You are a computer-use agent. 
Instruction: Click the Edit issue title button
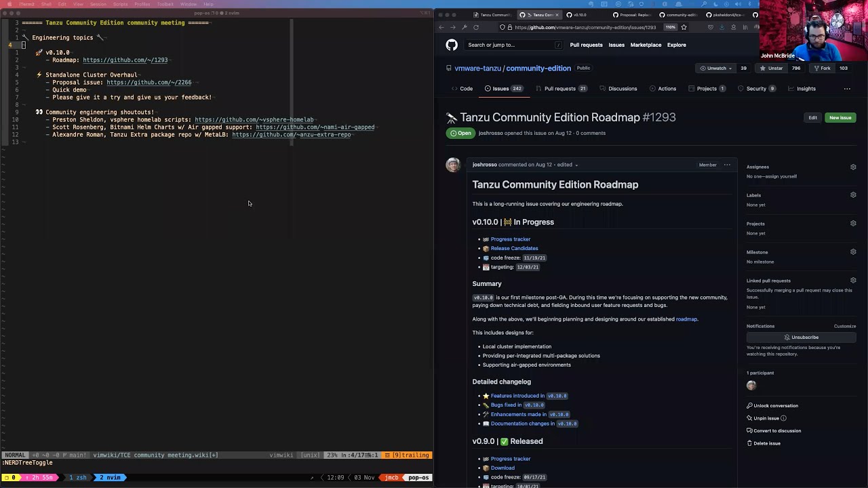pos(812,118)
